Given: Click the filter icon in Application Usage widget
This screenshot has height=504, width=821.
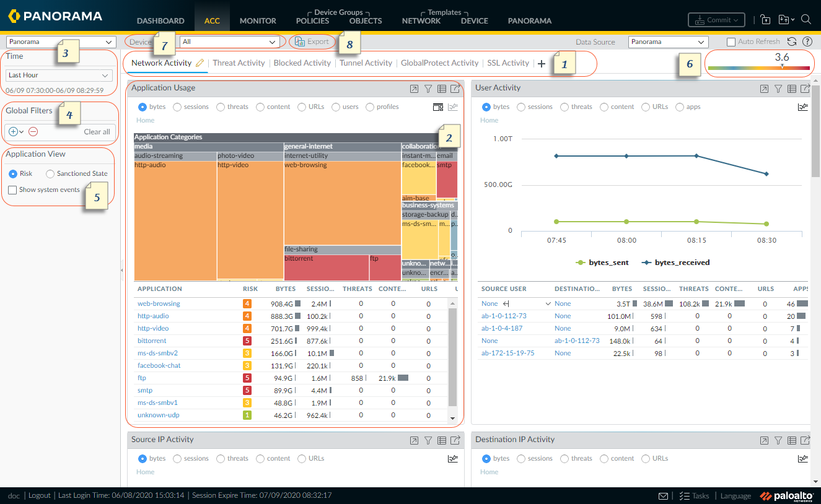Looking at the screenshot, I should pos(428,89).
